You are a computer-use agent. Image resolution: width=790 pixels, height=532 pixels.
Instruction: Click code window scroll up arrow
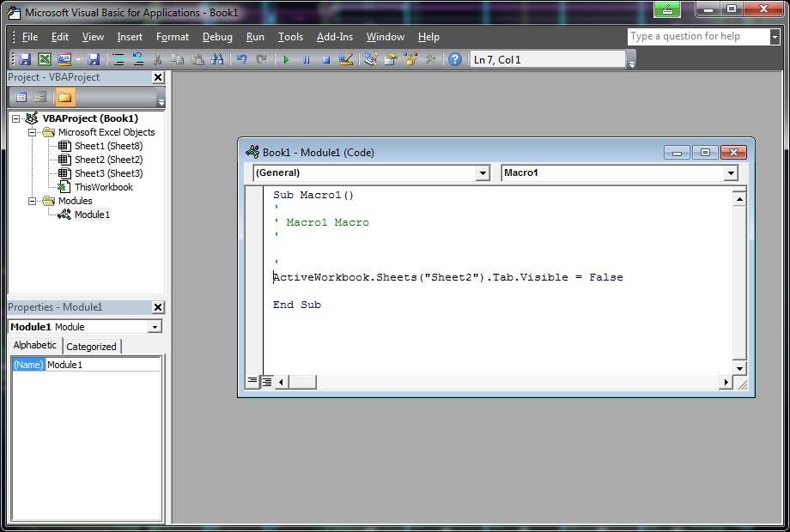(739, 199)
